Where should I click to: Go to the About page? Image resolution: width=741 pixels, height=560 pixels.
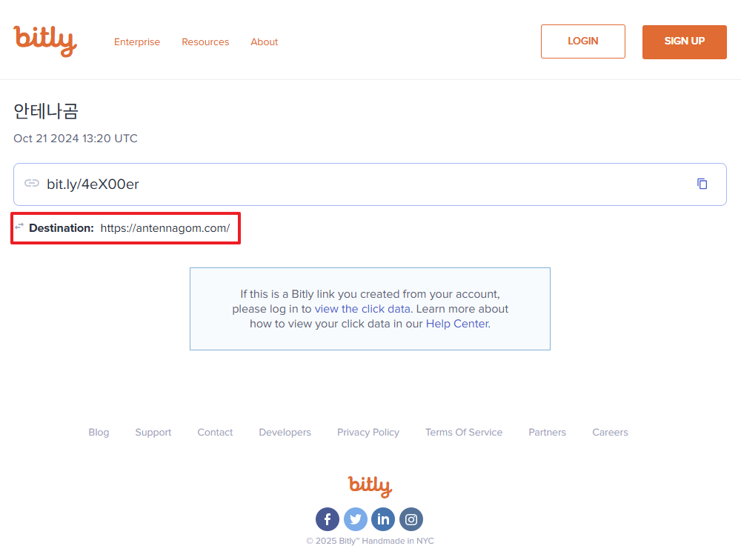tap(264, 42)
